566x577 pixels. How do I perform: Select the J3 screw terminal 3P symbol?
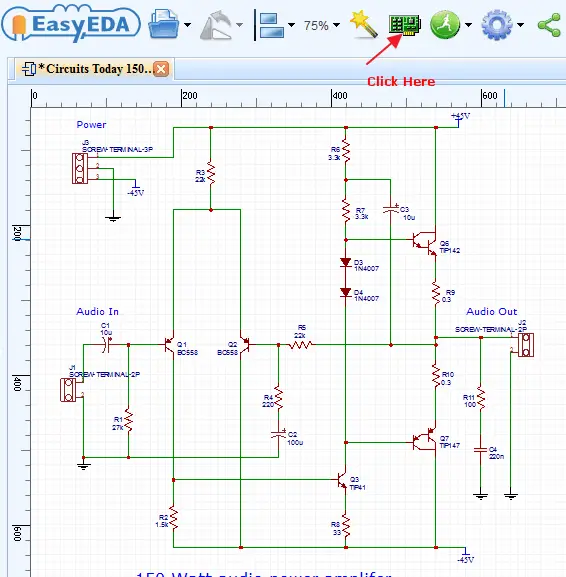click(x=79, y=168)
